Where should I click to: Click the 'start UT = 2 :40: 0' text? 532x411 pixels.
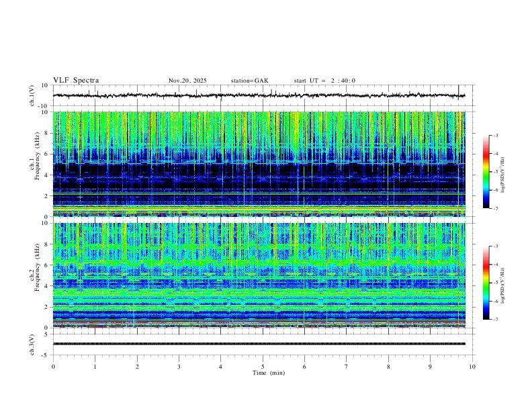(324, 81)
